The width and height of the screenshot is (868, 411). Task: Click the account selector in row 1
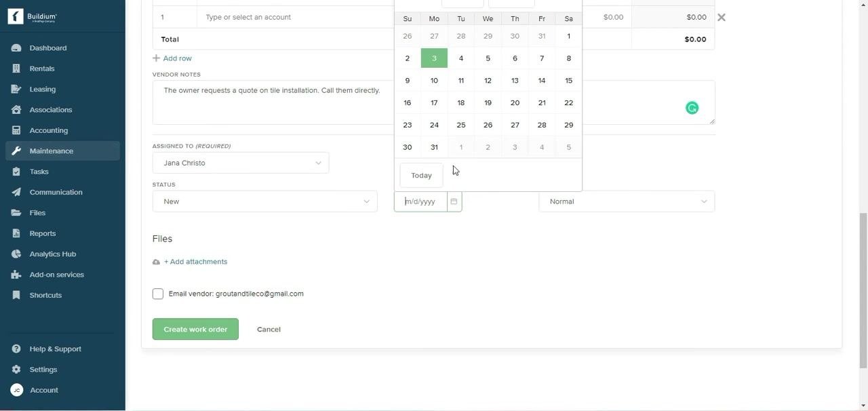pyautogui.click(x=295, y=17)
